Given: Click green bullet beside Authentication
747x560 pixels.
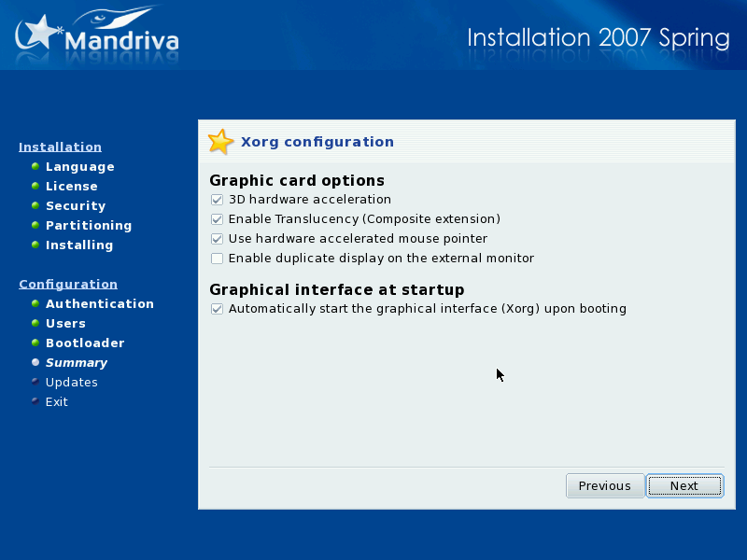Looking at the screenshot, I should click(x=35, y=303).
